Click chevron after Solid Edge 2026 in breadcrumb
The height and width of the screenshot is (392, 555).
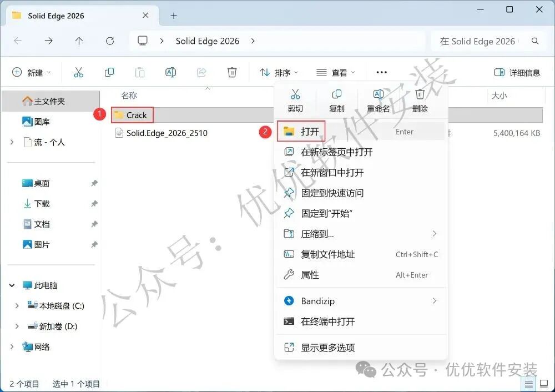253,41
